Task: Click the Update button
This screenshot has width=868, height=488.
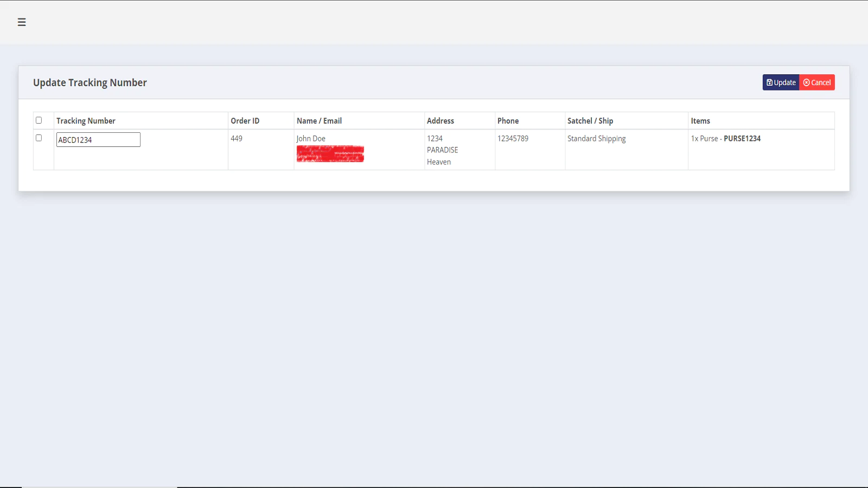Action: pos(781,82)
